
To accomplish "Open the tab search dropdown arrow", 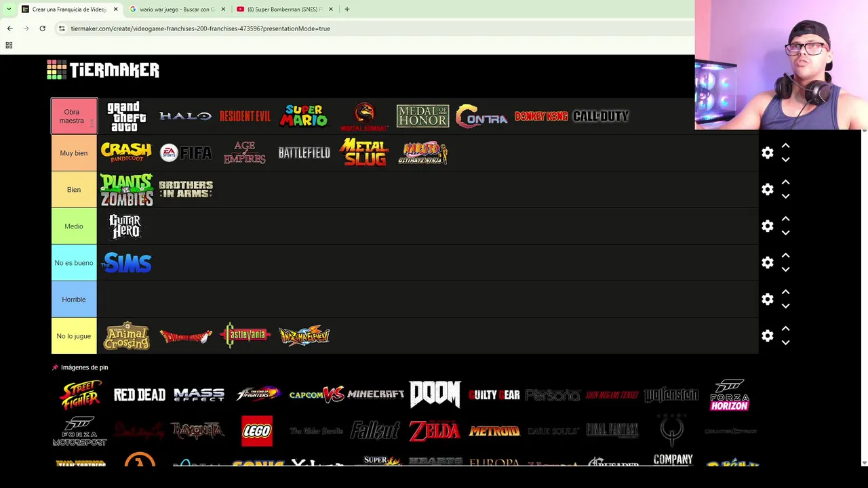I will point(9,9).
